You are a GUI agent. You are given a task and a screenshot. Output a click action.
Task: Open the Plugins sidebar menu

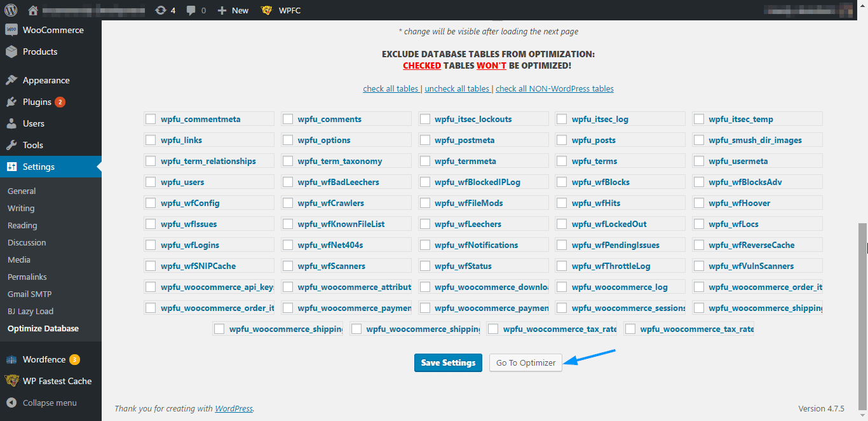coord(51,102)
